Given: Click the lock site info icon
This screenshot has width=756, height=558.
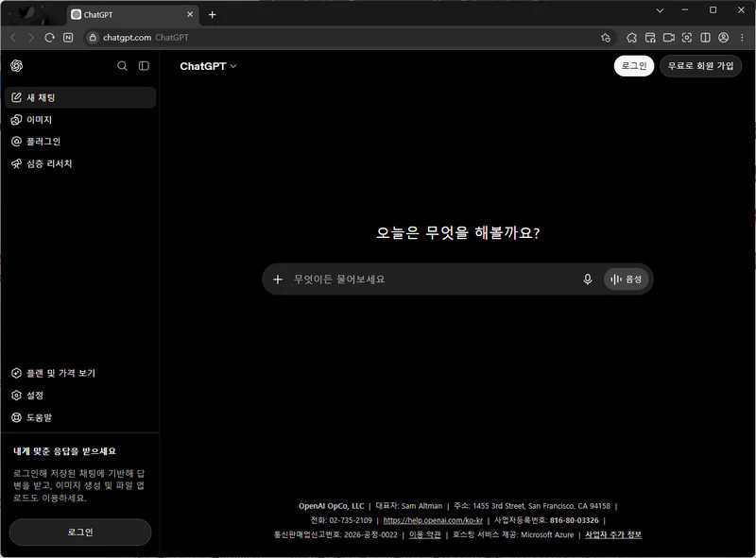Looking at the screenshot, I should click(93, 38).
